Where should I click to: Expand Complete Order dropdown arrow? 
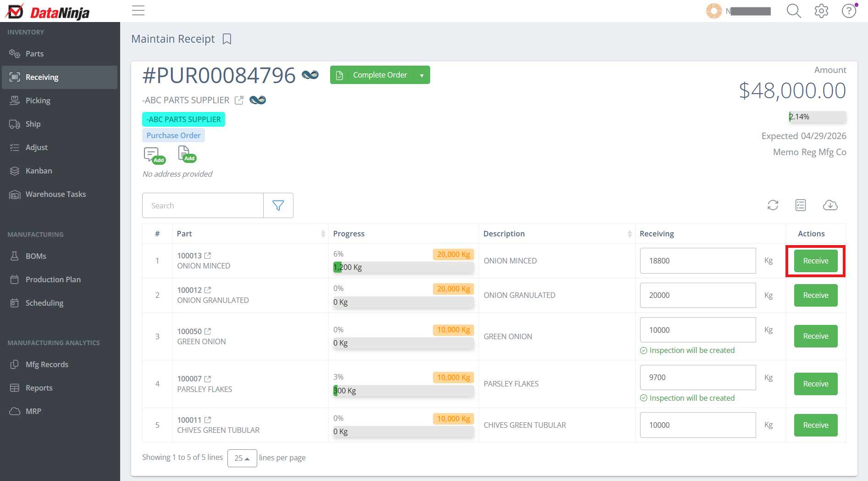pyautogui.click(x=422, y=75)
